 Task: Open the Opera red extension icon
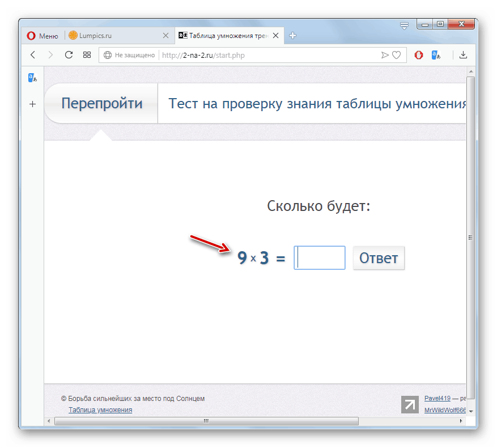pos(419,55)
